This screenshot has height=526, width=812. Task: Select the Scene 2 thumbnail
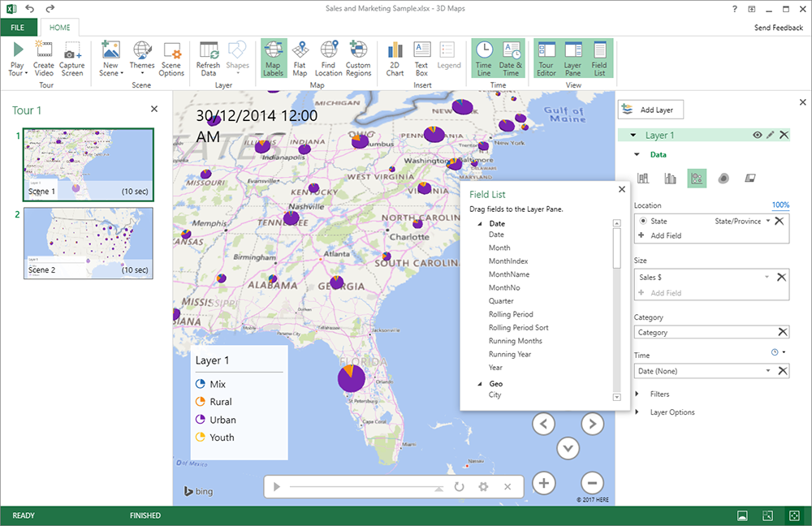click(88, 241)
